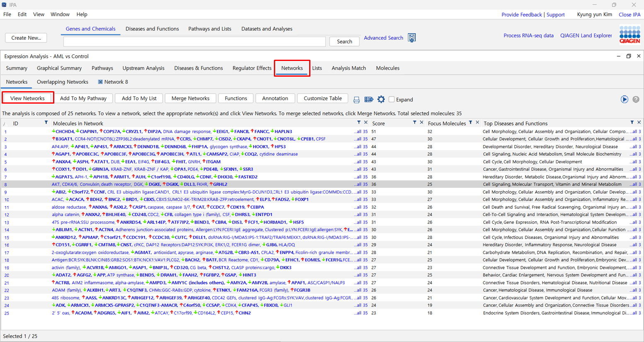This screenshot has height=342, width=644.
Task: Click the sort arrow beside ID header
Action: pos(5,124)
